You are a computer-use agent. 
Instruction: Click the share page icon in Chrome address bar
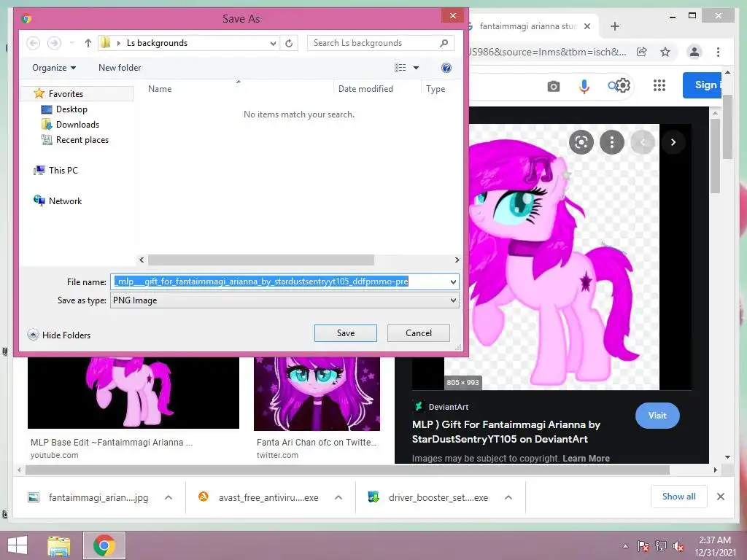coord(642,52)
